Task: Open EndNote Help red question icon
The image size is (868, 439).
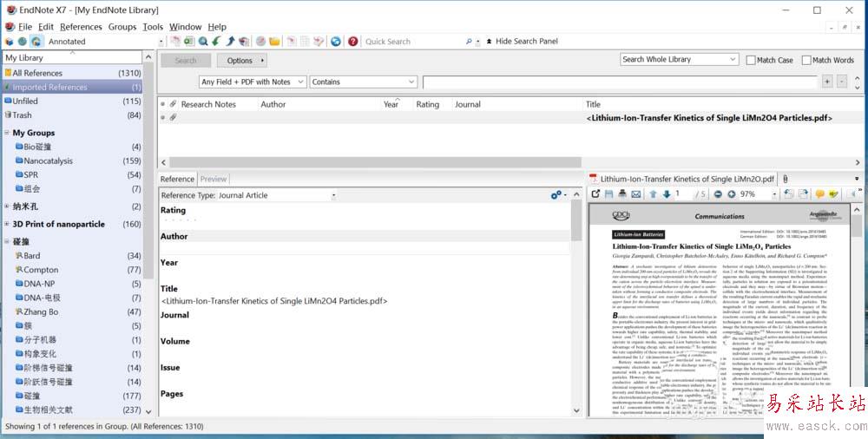Action: (352, 42)
